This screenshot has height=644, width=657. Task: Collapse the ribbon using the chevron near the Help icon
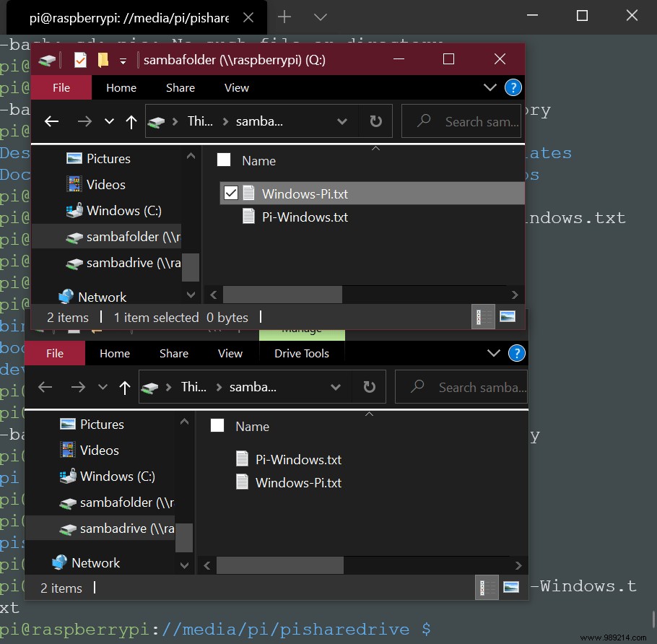point(490,87)
